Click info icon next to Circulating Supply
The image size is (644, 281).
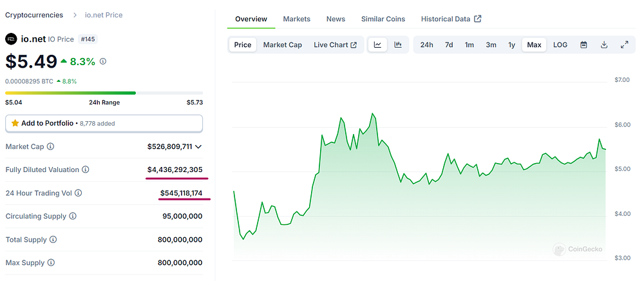coord(73,216)
